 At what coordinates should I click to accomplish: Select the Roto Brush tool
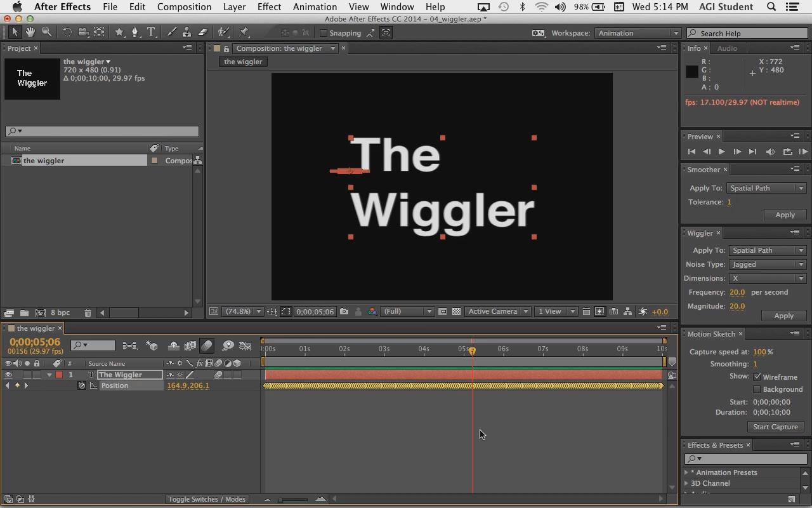coord(223,32)
